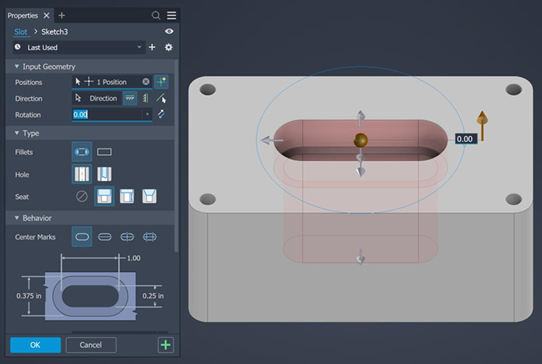The width and height of the screenshot is (542, 364).
Task: Select Sketch3 in the breadcrumb
Action: point(55,32)
